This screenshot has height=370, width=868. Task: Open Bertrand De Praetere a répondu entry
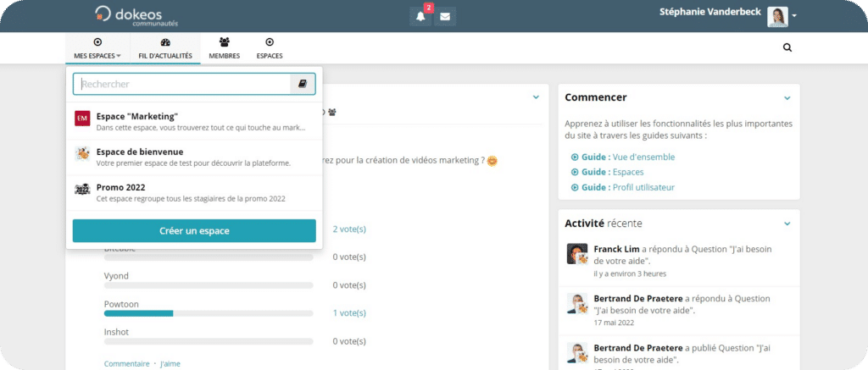pos(679,310)
